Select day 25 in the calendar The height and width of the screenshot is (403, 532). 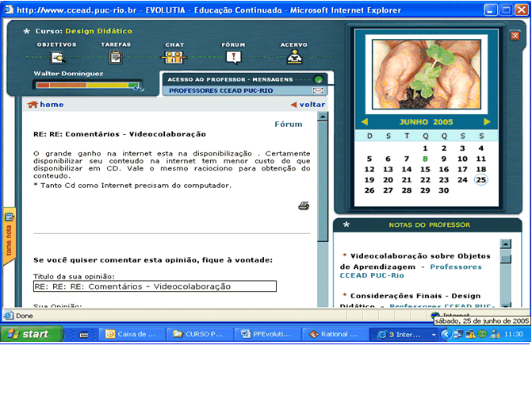[x=480, y=180]
